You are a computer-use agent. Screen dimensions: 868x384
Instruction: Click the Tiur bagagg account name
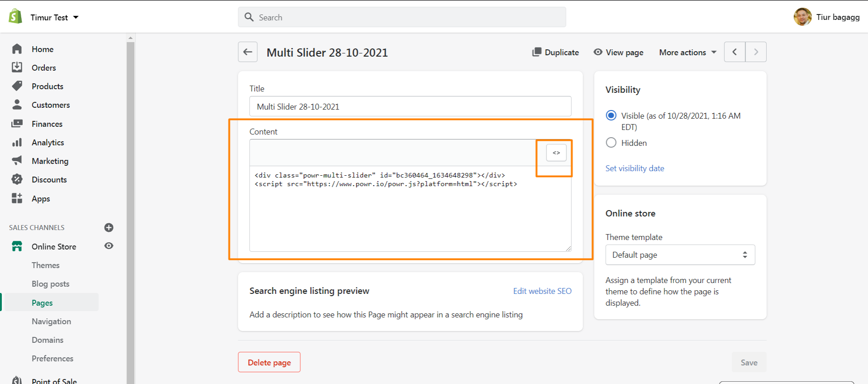click(x=838, y=17)
